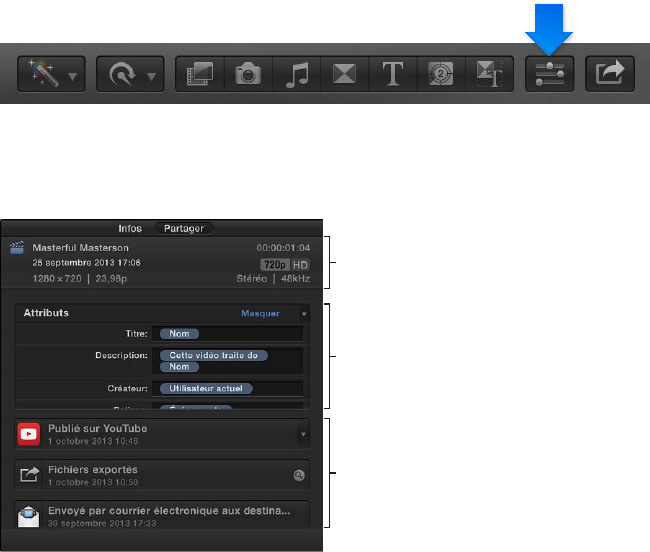
Task: Click the project clapperboard icon
Action: point(17,247)
